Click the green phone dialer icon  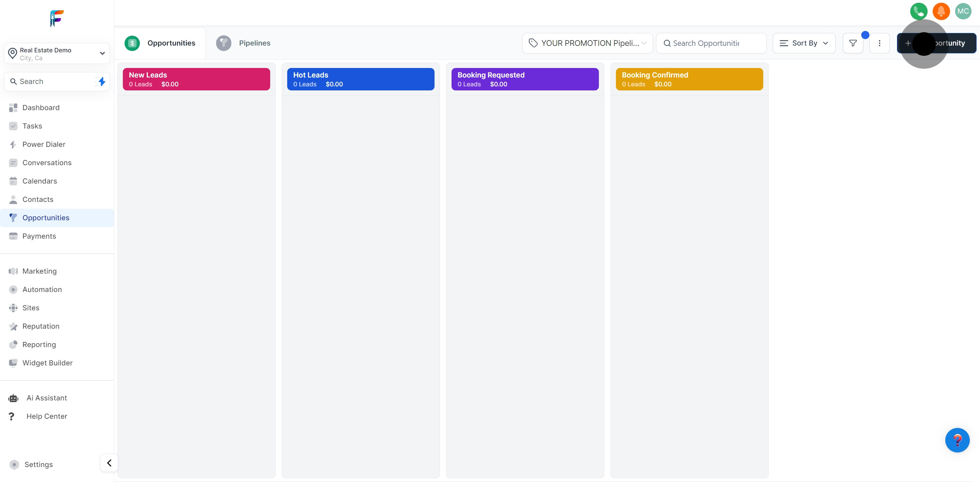pyautogui.click(x=918, y=11)
